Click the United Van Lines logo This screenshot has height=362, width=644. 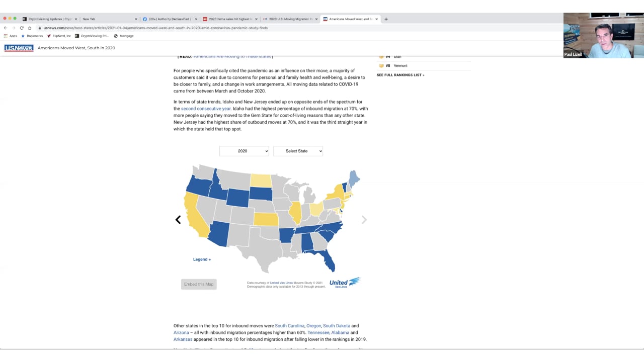345,283
